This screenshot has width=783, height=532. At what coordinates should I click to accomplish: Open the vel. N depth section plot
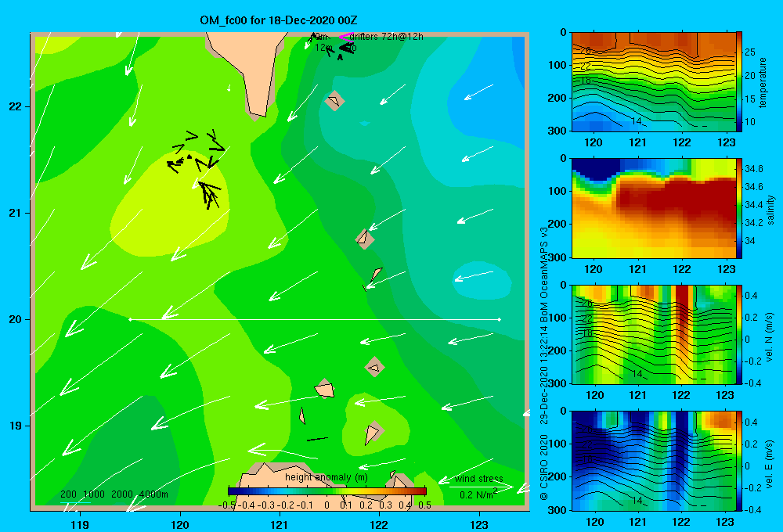pos(653,334)
